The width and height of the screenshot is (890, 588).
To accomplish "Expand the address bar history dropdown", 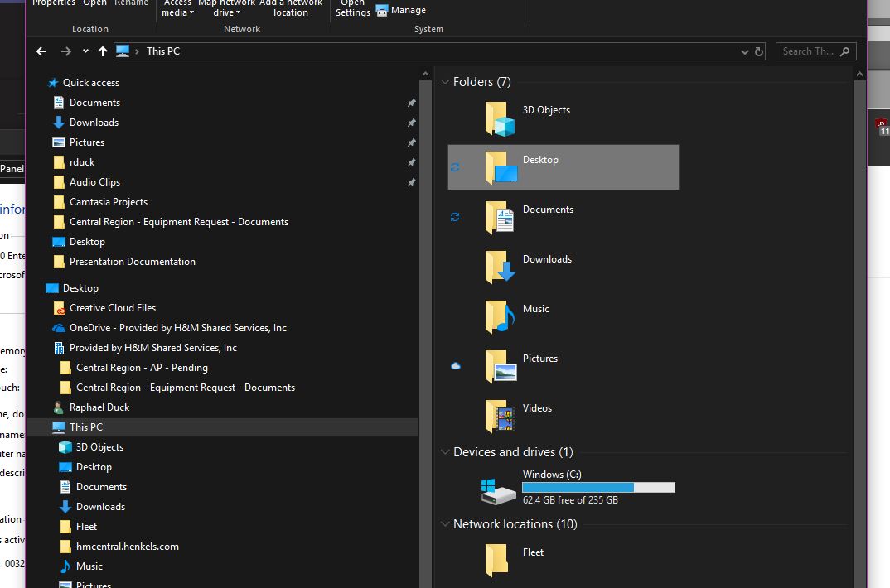I will pos(745,51).
